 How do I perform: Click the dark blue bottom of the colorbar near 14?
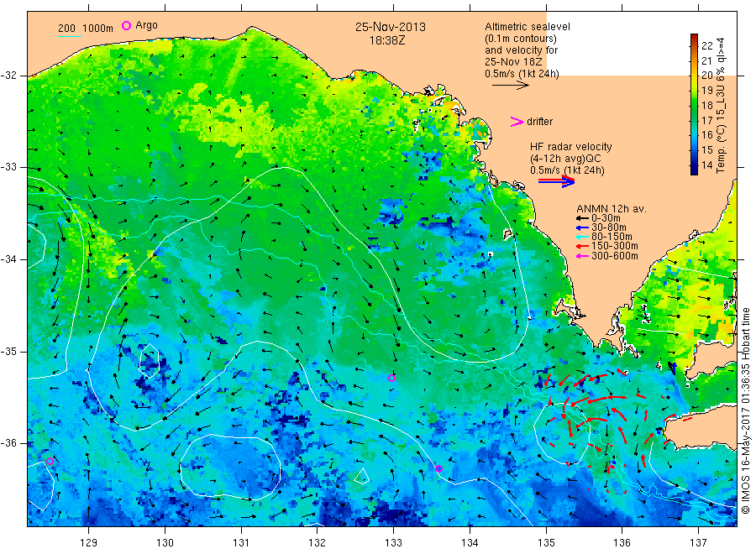click(x=694, y=169)
